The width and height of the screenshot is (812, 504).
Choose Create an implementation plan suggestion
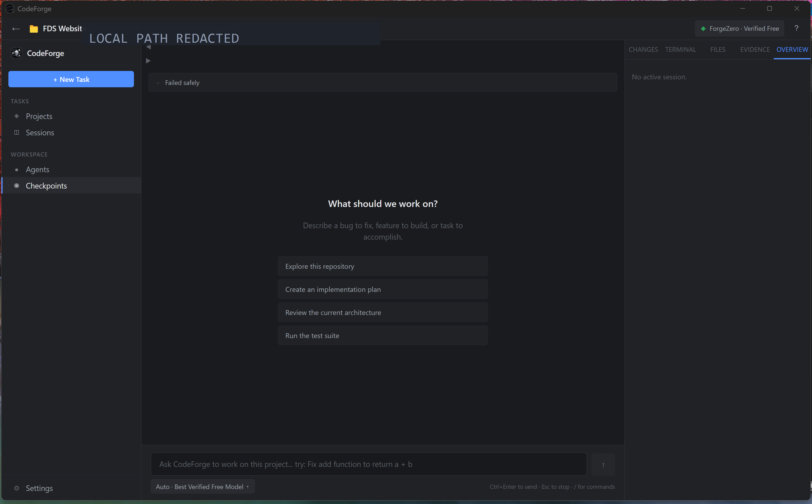pos(383,289)
